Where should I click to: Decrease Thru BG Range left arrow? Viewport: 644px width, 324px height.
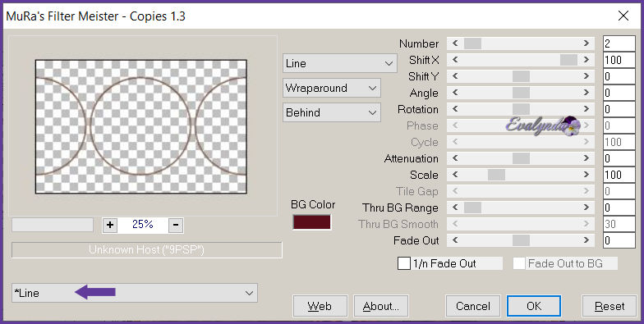pos(455,208)
